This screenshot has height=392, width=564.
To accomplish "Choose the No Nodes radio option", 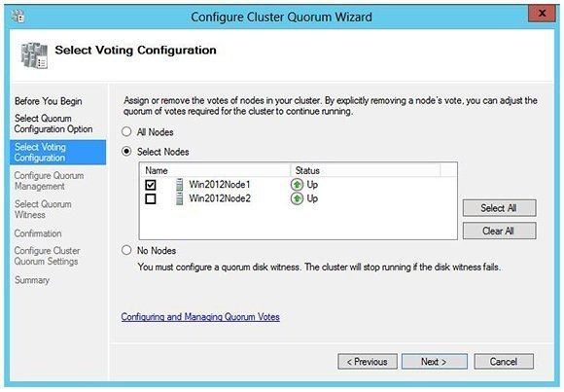I will [126, 250].
